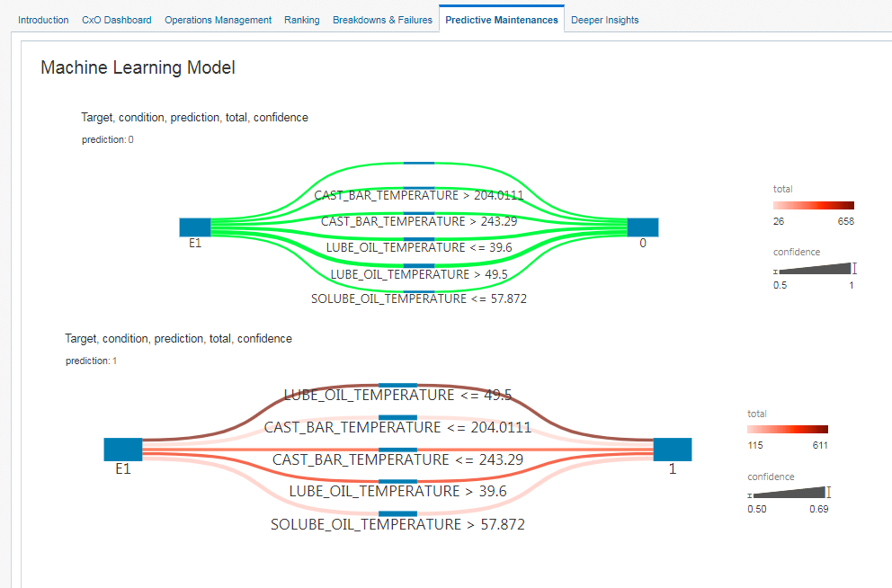Select the Operations Management tab
The image size is (892, 588).
pos(218,19)
